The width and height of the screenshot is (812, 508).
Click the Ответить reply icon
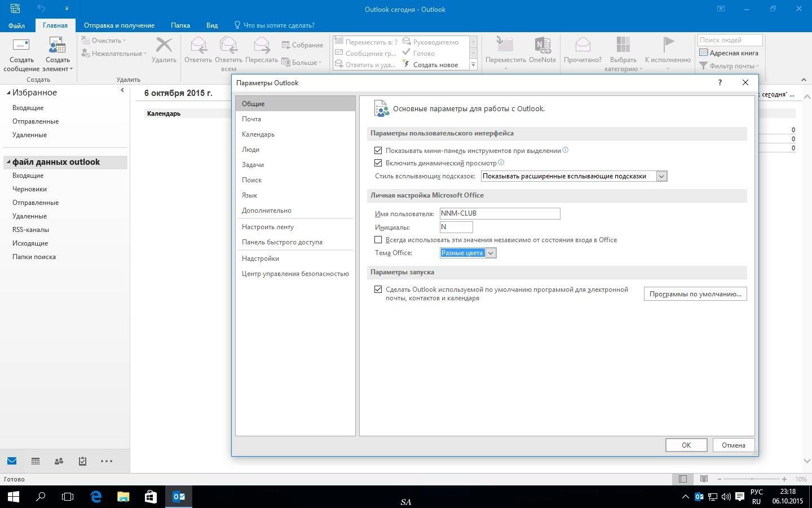(198, 45)
